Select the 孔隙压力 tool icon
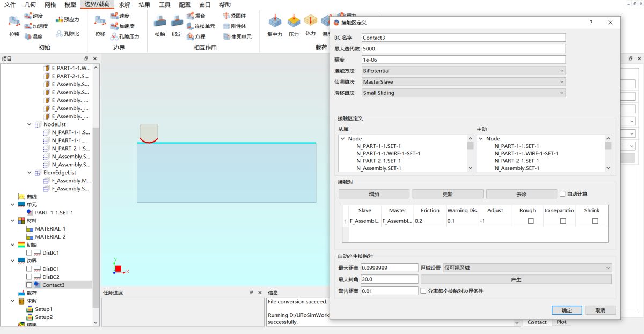The height and width of the screenshot is (334, 644). [x=114, y=36]
